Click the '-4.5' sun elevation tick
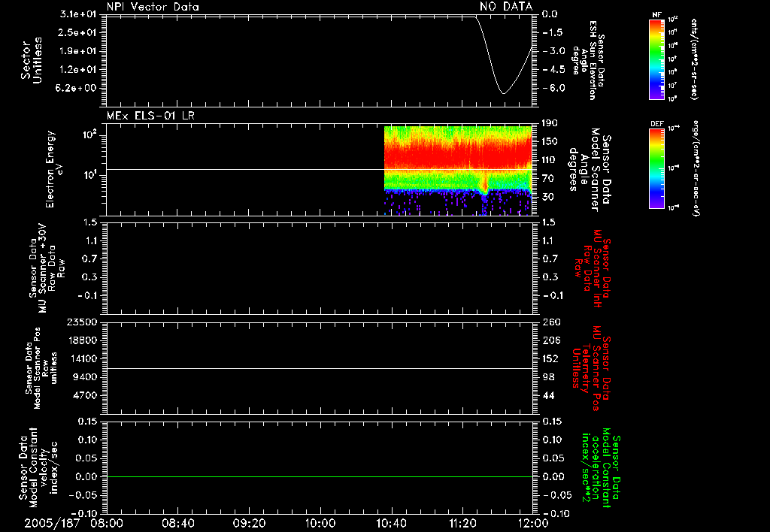Viewport: 770px width, 532px height. (553, 70)
